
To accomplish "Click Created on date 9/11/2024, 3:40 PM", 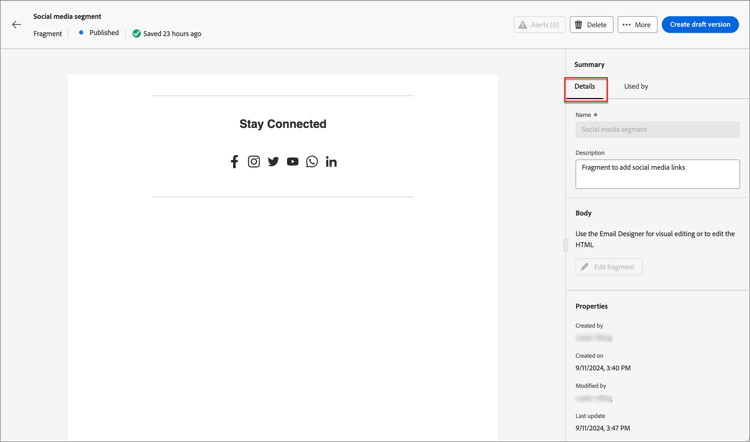I will tap(603, 368).
